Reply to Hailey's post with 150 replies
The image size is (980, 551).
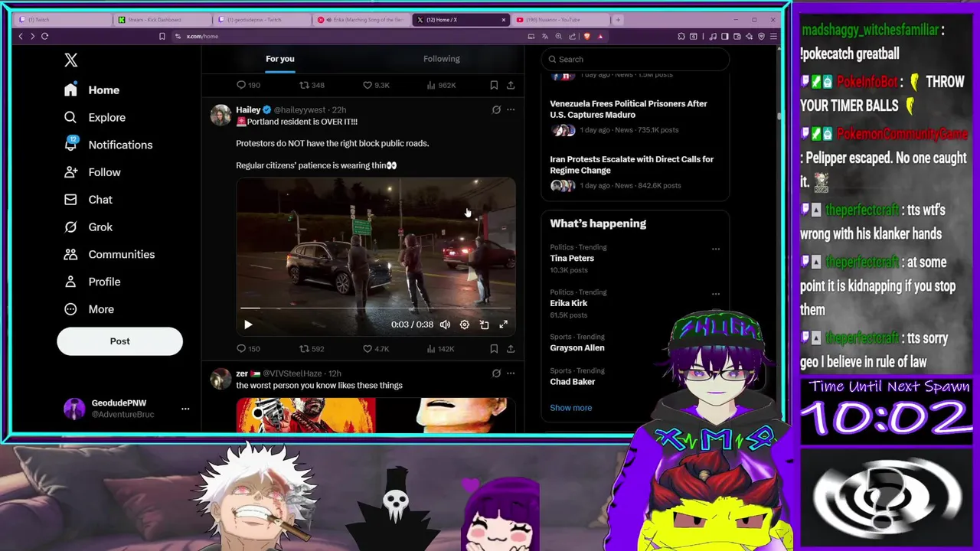point(247,349)
